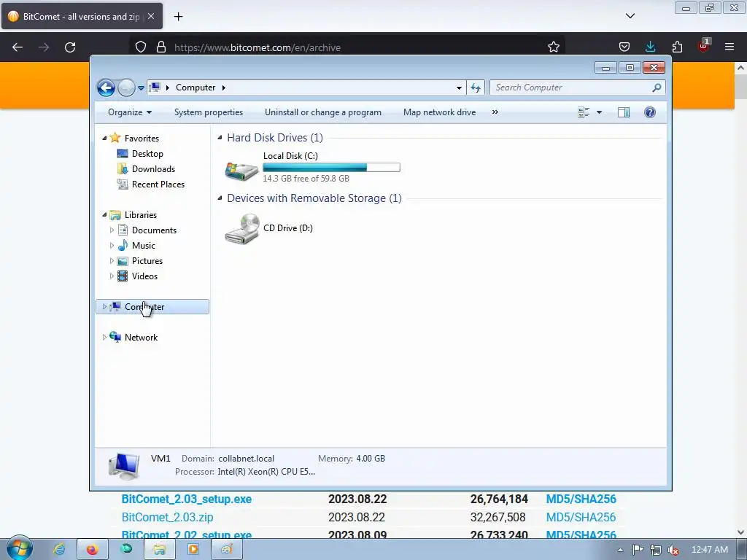Image resolution: width=747 pixels, height=560 pixels.
Task: Bookmark this page with star icon
Action: (x=554, y=47)
